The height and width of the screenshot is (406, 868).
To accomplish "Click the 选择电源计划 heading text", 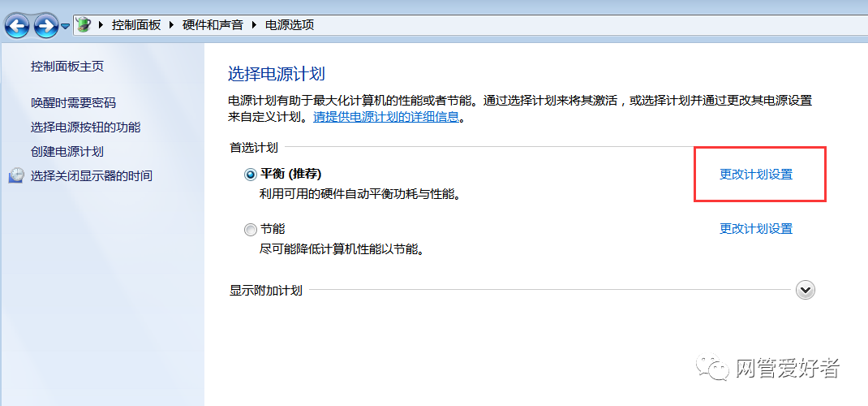I will [x=277, y=74].
